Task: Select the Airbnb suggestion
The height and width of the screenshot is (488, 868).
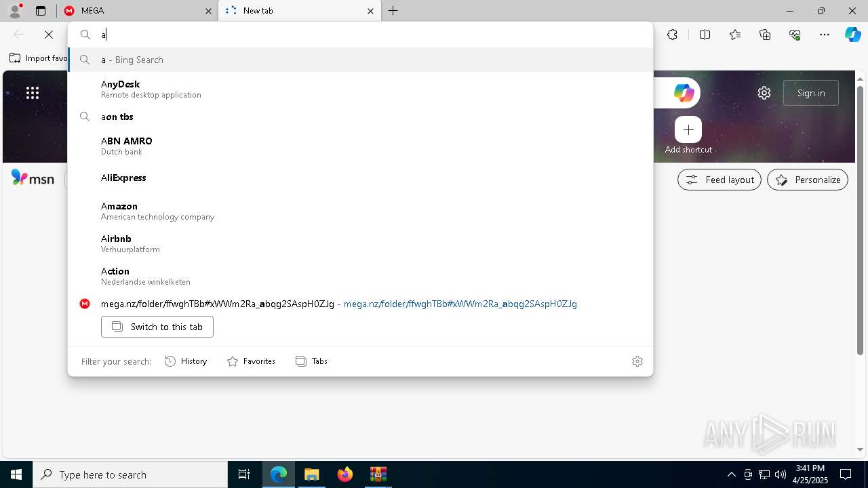Action: coord(360,243)
